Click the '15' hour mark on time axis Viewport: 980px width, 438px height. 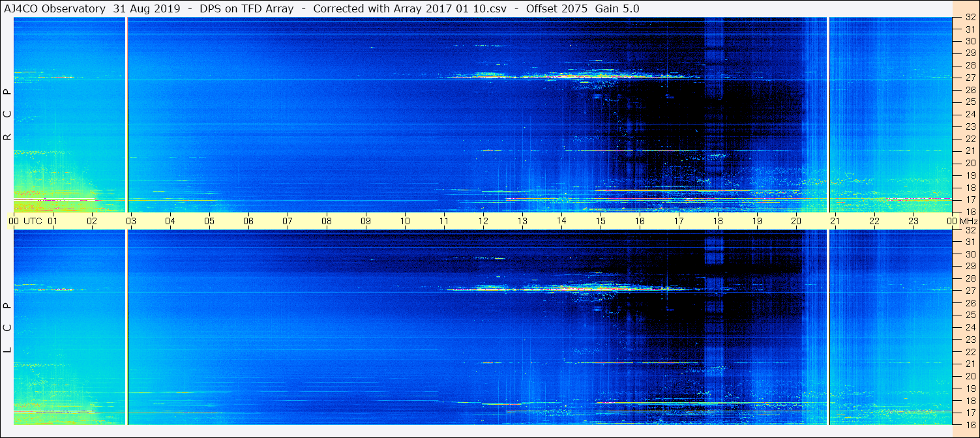pyautogui.click(x=601, y=221)
